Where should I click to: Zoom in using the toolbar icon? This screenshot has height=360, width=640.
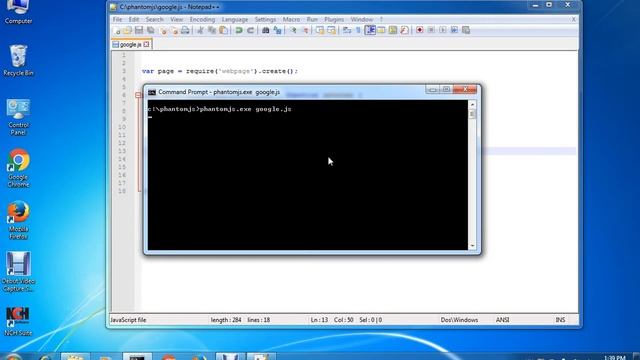coord(293,30)
